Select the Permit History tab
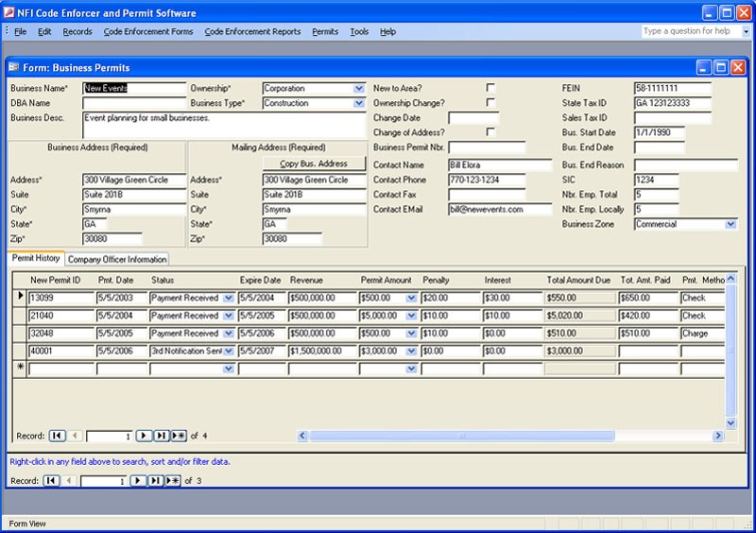Viewport: 756px width, 533px height. [36, 258]
